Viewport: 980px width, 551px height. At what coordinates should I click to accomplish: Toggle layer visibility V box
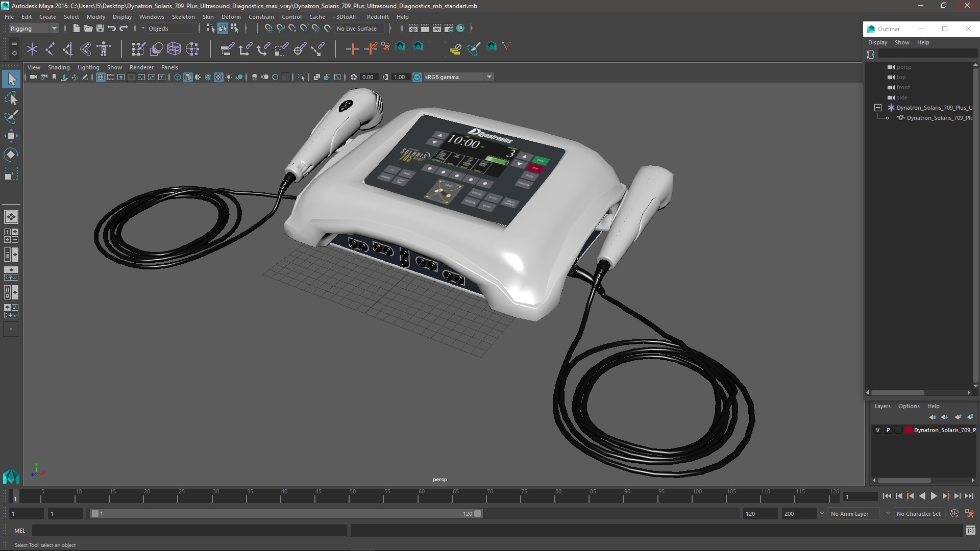878,430
